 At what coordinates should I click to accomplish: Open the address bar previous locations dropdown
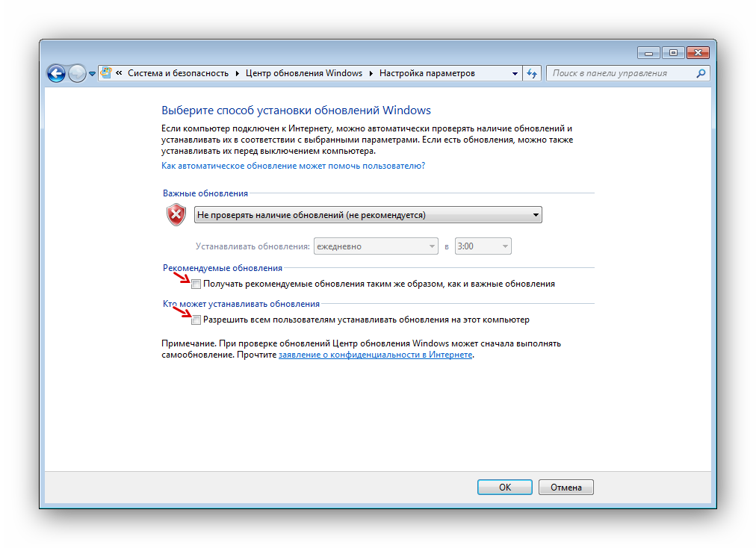515,73
